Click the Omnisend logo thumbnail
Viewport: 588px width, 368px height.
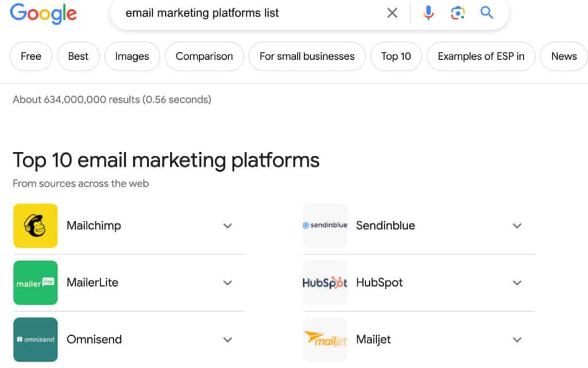click(x=36, y=339)
